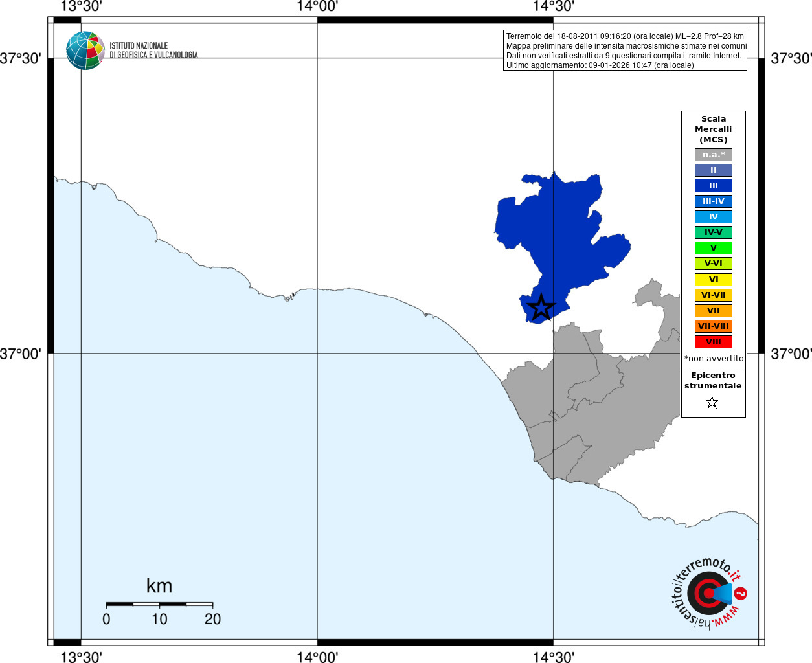812x663 pixels.
Task: Click the INGV globe logo
Action: (85, 51)
